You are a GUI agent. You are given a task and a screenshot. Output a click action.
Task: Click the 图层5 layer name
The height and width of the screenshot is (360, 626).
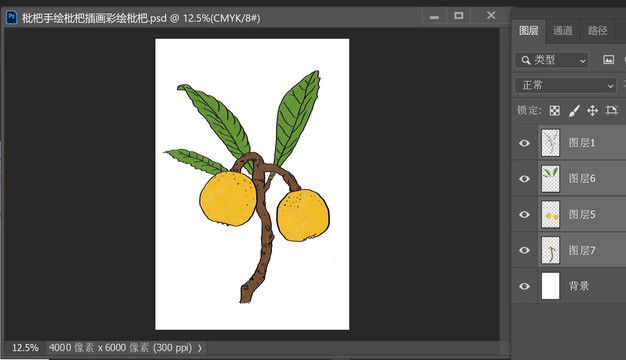point(582,214)
